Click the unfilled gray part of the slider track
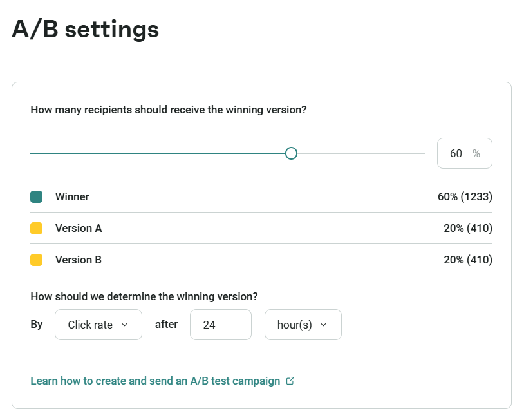The height and width of the screenshot is (420, 524). pos(360,153)
